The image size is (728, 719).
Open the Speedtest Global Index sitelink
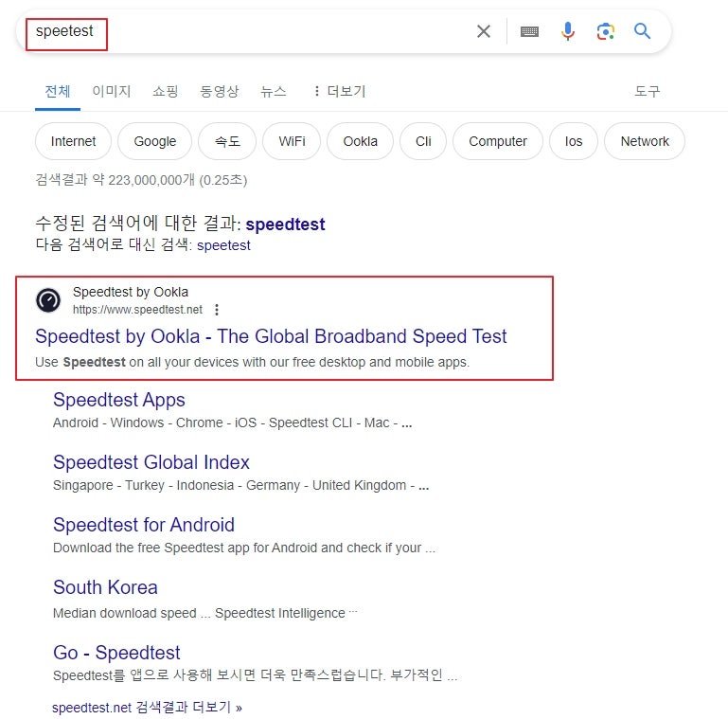(151, 462)
